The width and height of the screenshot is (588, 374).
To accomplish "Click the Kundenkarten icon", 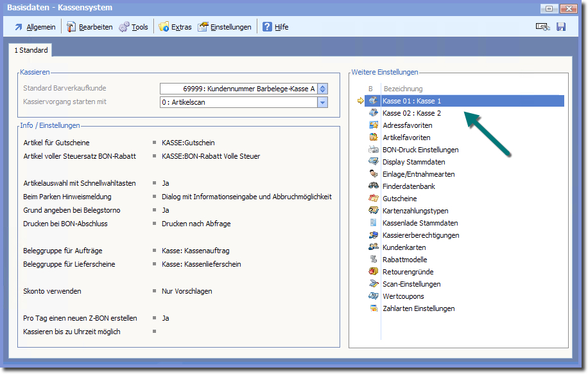I will (x=374, y=247).
